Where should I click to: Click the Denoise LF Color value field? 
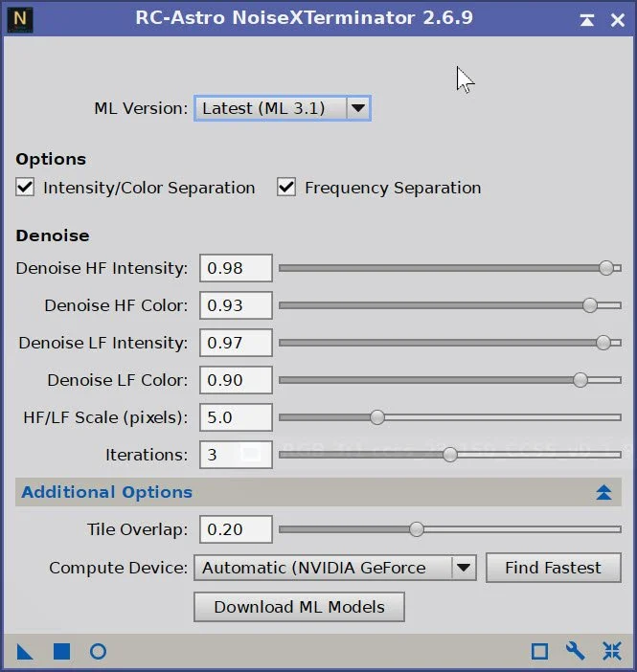click(236, 380)
